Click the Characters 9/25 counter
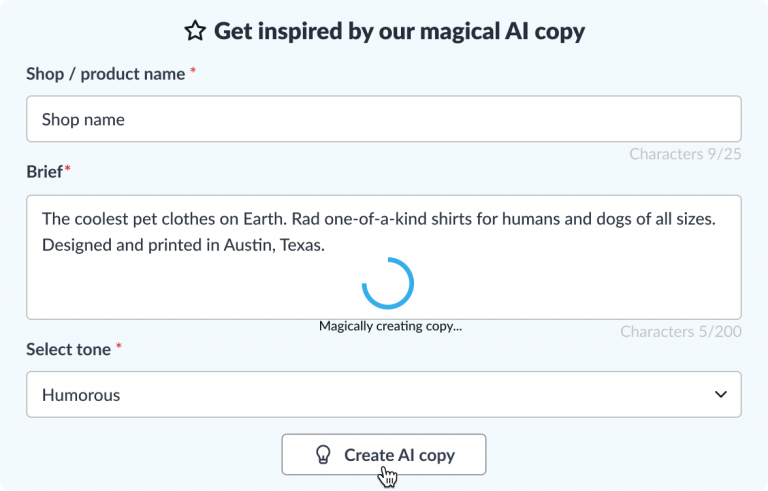 tap(685, 154)
